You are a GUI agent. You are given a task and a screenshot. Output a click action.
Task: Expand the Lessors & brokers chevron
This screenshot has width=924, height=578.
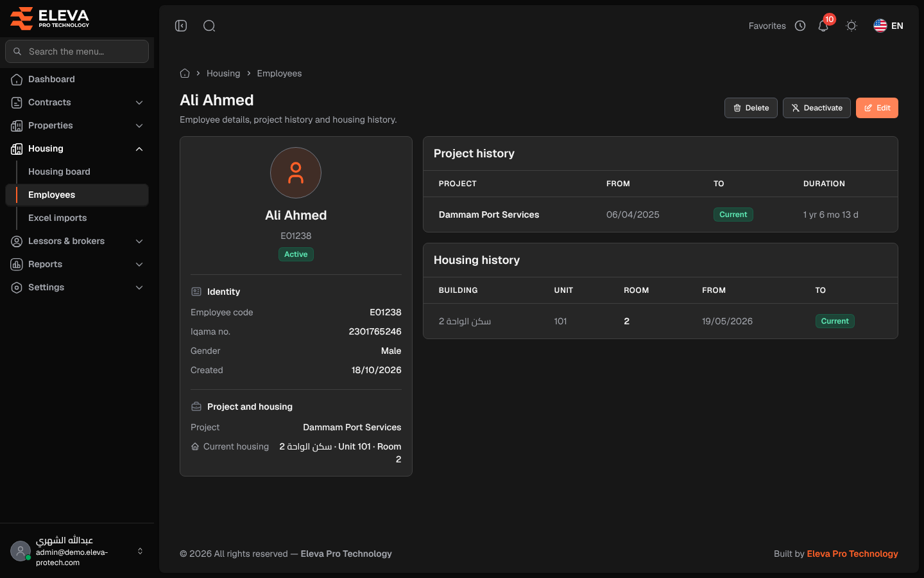click(x=139, y=241)
